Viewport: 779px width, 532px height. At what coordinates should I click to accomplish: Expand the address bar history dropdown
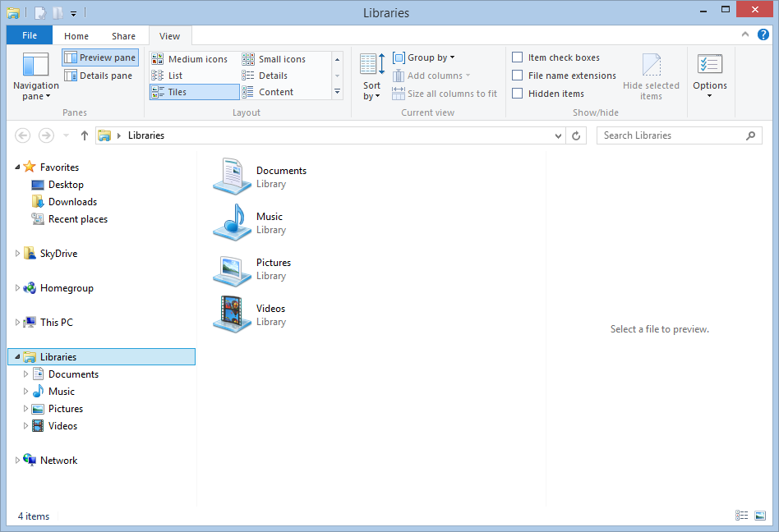click(x=559, y=135)
